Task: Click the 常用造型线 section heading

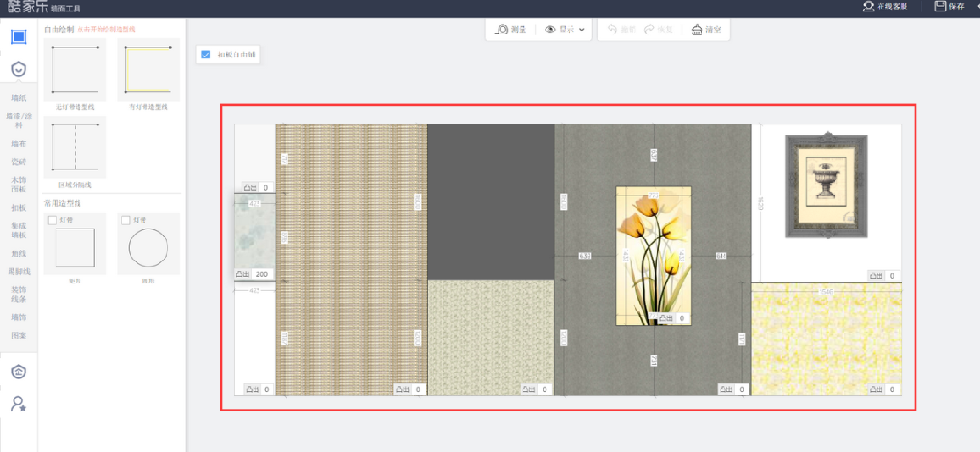Action: [62, 203]
